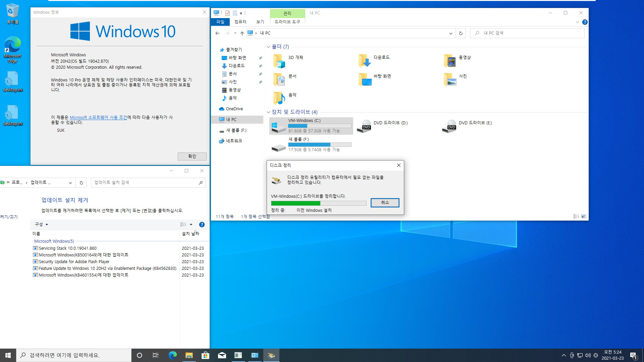Refresh the 내 PC address bar
Image resolution: width=644 pixels, height=362 pixels.
[x=461, y=33]
